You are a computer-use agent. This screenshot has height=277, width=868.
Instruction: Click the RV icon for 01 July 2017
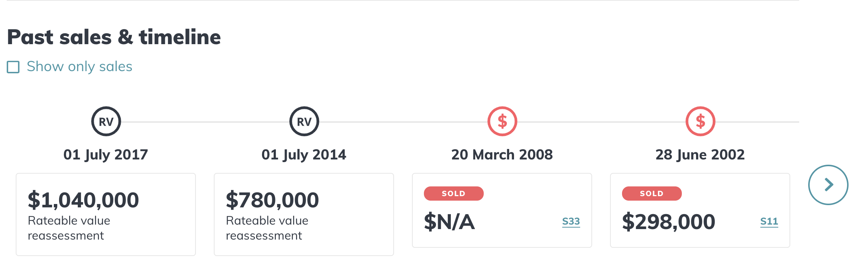coord(106,122)
